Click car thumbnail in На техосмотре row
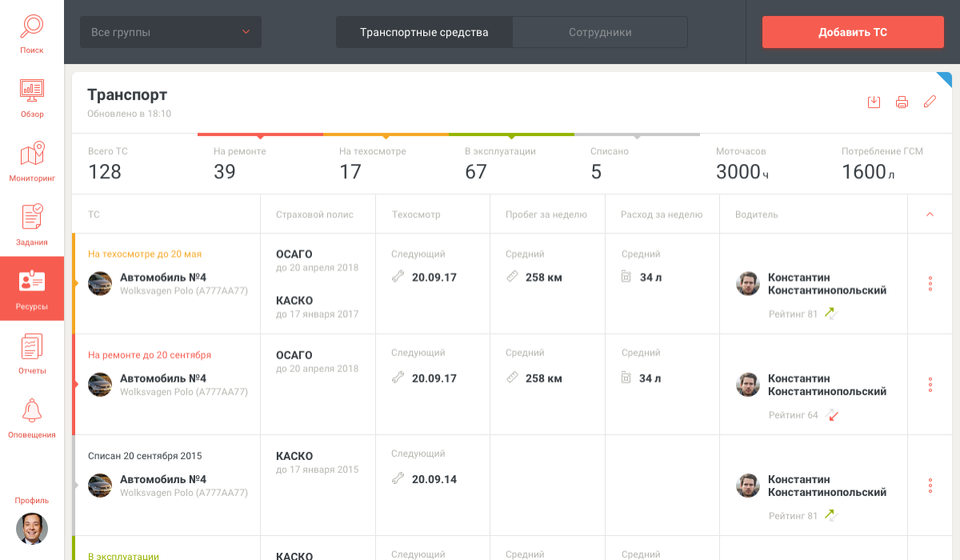 coord(100,284)
